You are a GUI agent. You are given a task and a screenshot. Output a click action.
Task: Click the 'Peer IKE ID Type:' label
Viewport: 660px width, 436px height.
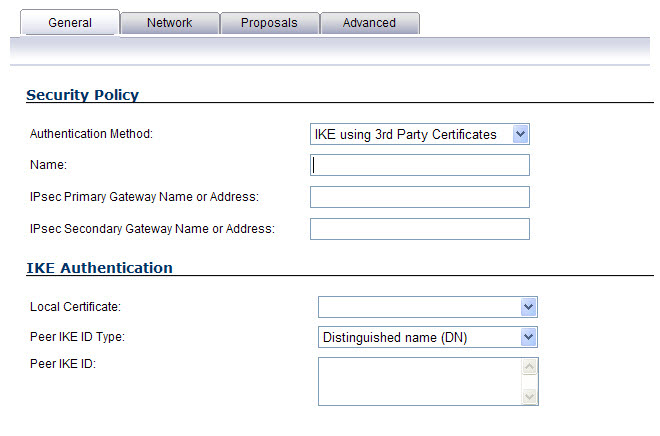[x=77, y=337]
